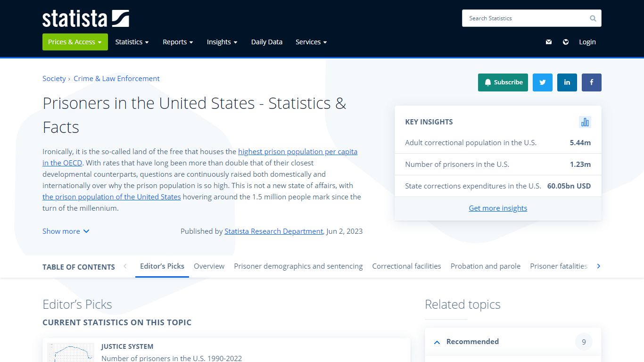
Task: Open the Services menu
Action: tap(311, 42)
